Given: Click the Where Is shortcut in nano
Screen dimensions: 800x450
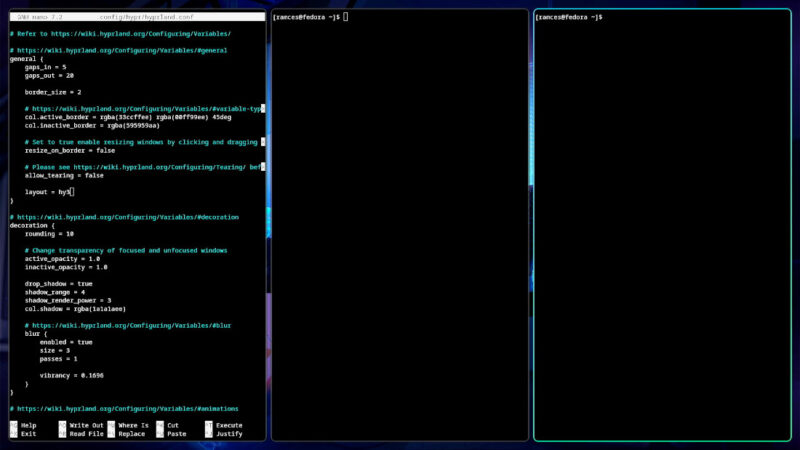Looking at the screenshot, I should (x=128, y=425).
